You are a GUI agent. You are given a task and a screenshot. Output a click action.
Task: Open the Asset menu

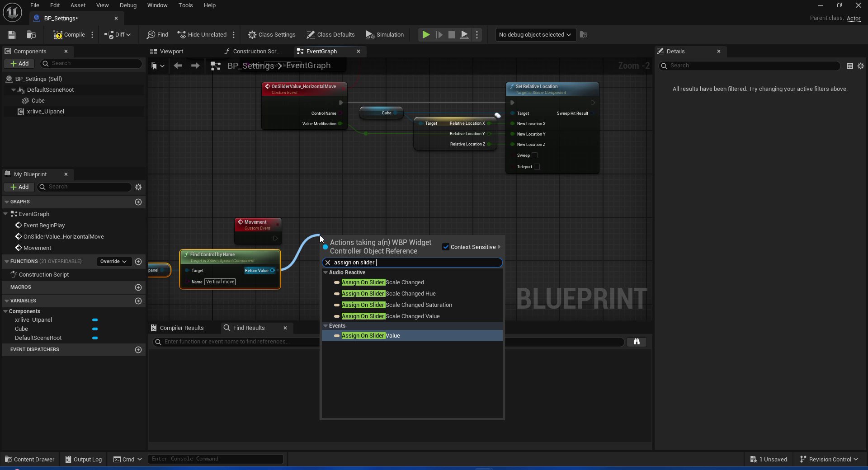pos(78,5)
